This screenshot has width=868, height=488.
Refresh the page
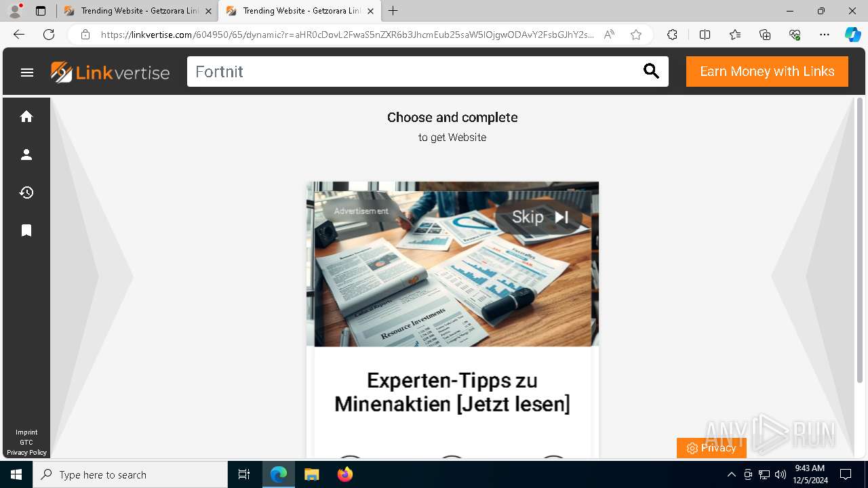tap(49, 35)
